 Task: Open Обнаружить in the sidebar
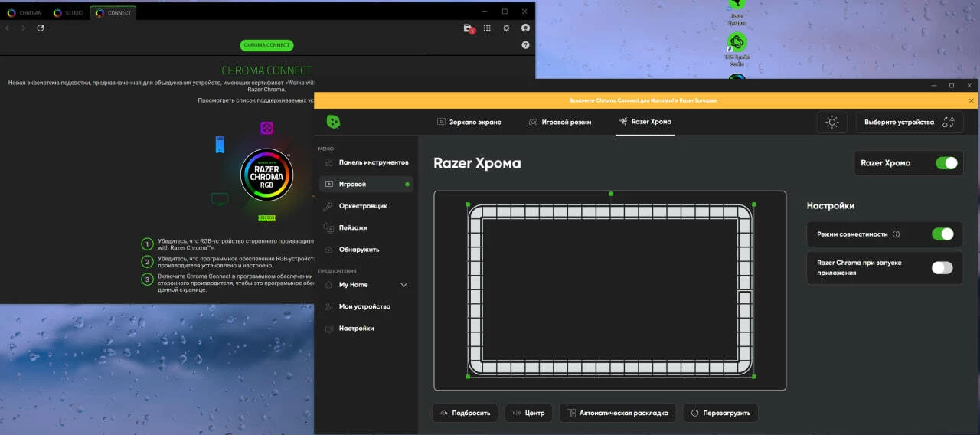click(x=366, y=250)
